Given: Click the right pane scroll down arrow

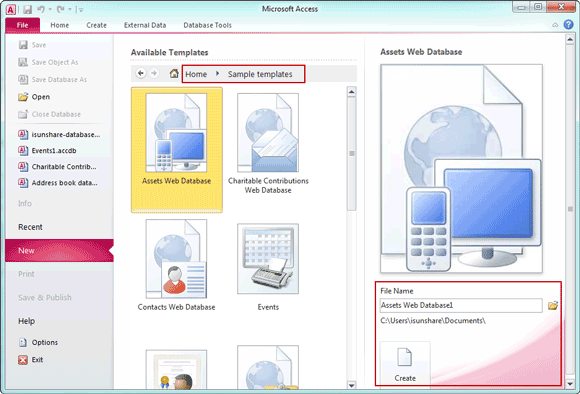Looking at the screenshot, I should tap(570, 384).
